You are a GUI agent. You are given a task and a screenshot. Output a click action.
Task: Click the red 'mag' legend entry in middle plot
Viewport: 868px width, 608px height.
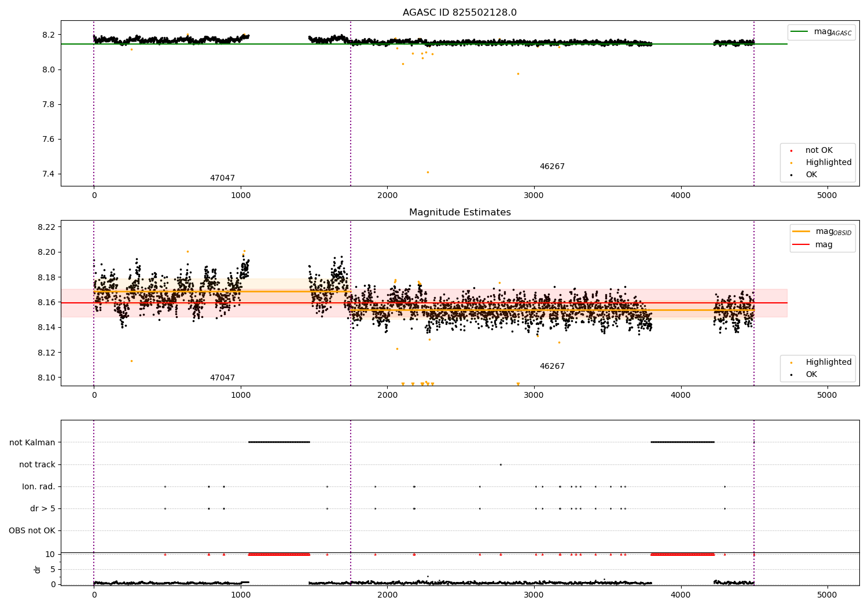(814, 244)
